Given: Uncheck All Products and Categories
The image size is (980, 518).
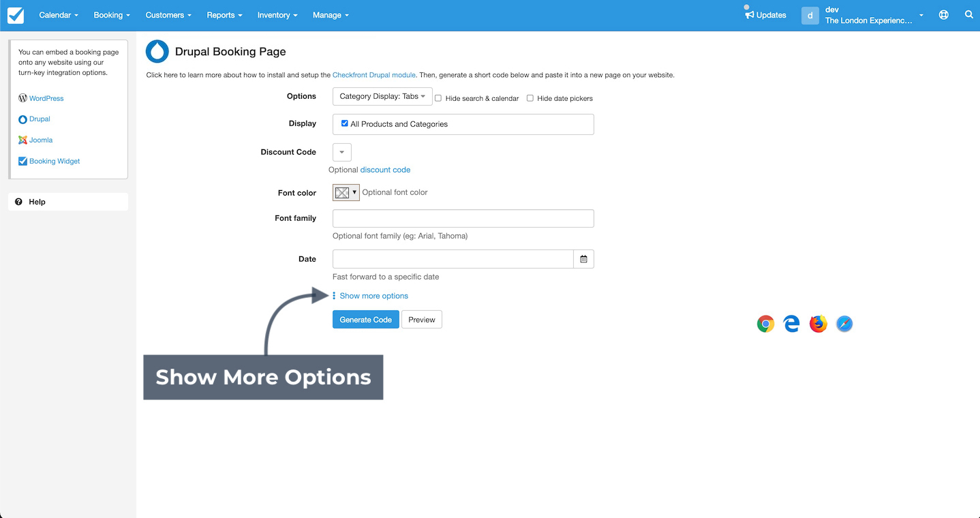Looking at the screenshot, I should click(344, 123).
